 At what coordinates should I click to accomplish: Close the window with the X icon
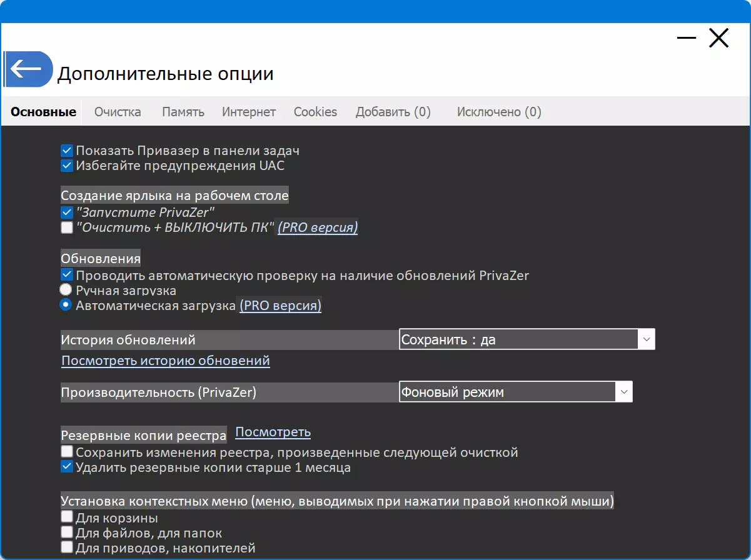[718, 38]
